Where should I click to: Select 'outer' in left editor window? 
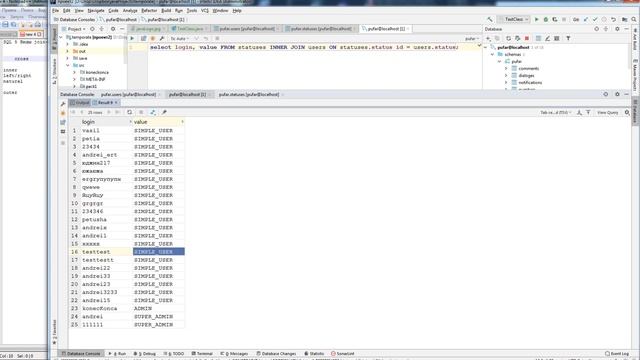click(10, 93)
